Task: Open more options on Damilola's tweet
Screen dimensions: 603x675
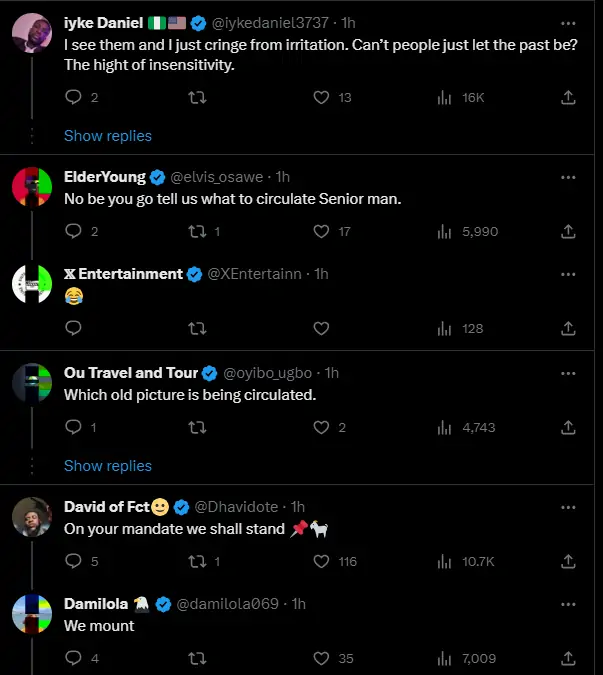Action: click(568, 604)
